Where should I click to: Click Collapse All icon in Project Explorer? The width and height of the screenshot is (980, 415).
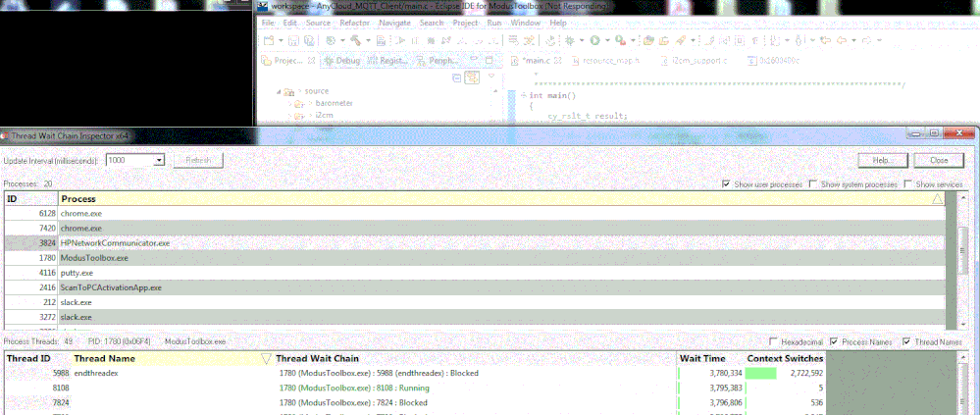pos(457,78)
